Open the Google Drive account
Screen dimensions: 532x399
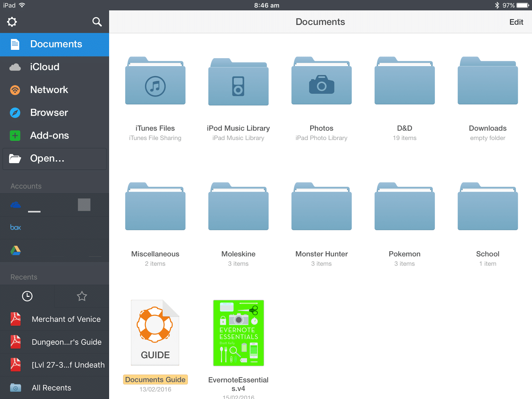[16, 250]
